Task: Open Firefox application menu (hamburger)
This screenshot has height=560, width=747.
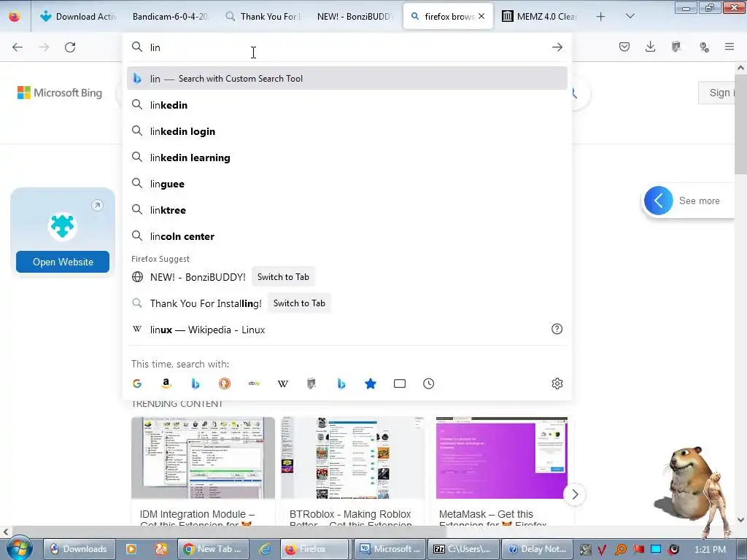Action: [729, 47]
